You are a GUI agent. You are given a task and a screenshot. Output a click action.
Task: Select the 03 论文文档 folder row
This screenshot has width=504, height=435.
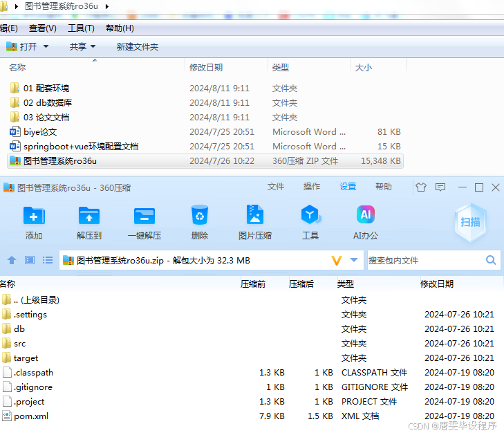(x=205, y=117)
